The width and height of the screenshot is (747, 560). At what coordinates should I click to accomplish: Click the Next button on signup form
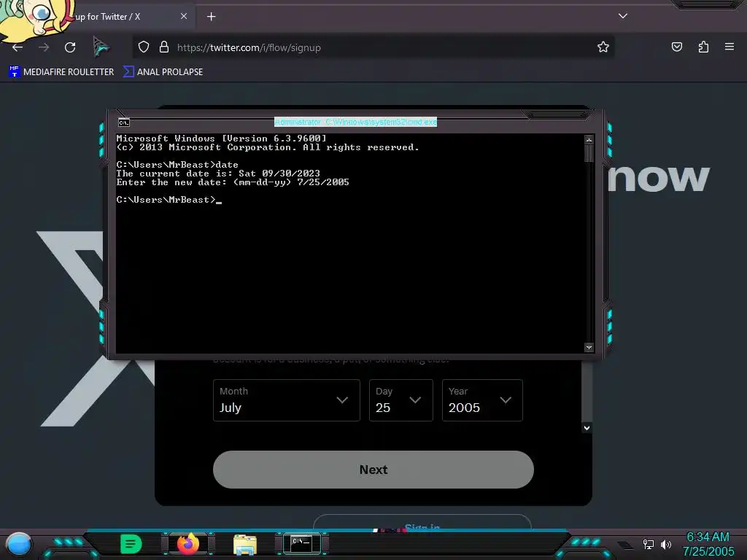click(x=373, y=470)
